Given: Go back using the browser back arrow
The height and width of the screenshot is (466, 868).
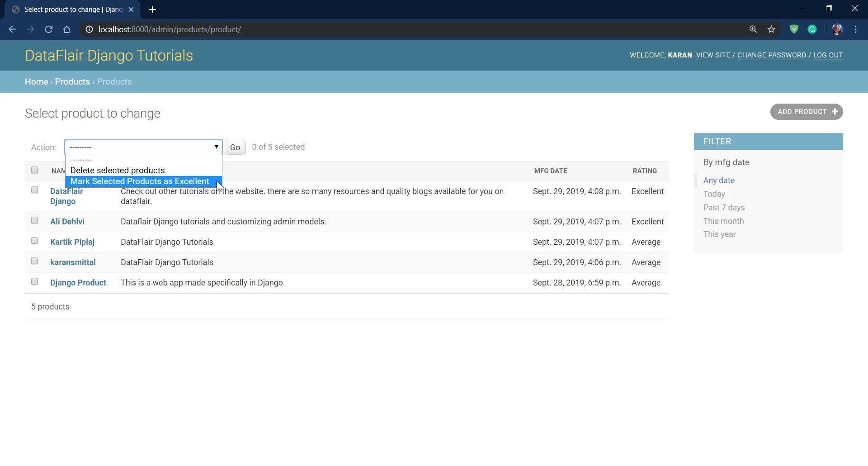Looking at the screenshot, I should 12,29.
